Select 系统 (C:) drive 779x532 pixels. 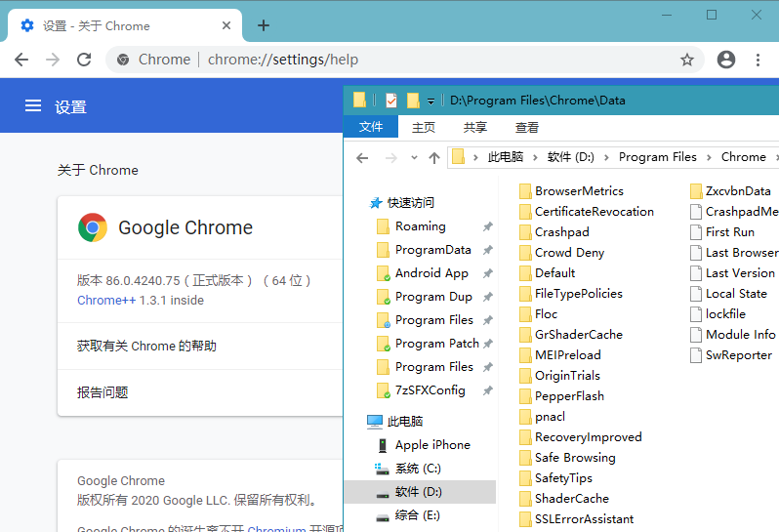[418, 469]
